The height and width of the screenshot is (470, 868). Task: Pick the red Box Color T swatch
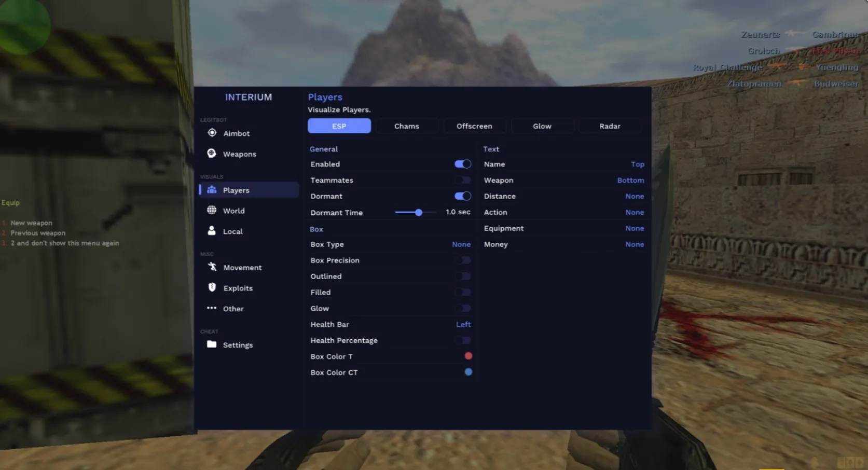tap(468, 356)
